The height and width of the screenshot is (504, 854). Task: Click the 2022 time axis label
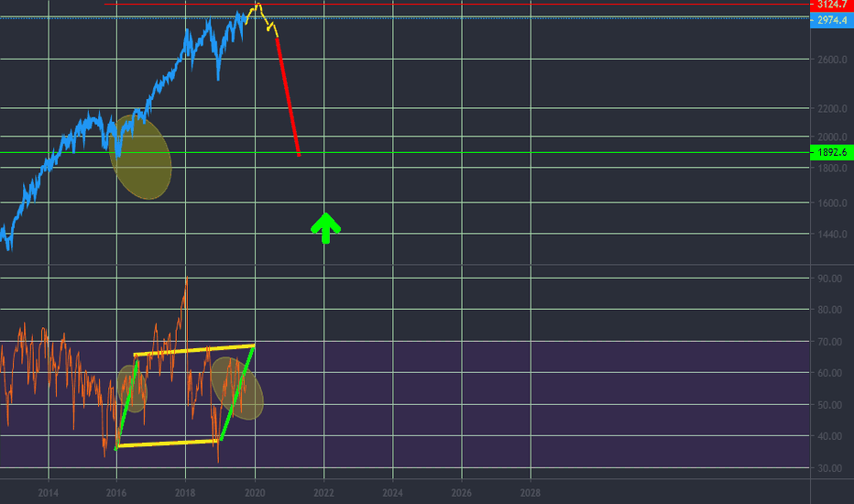click(323, 493)
